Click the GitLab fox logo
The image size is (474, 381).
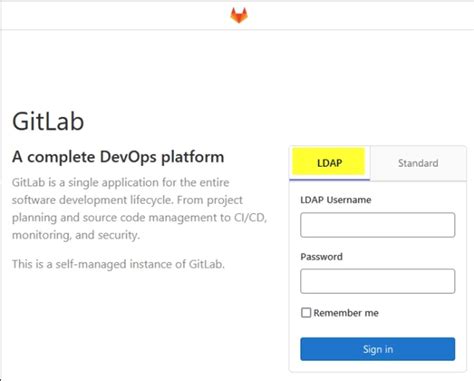[x=239, y=15]
